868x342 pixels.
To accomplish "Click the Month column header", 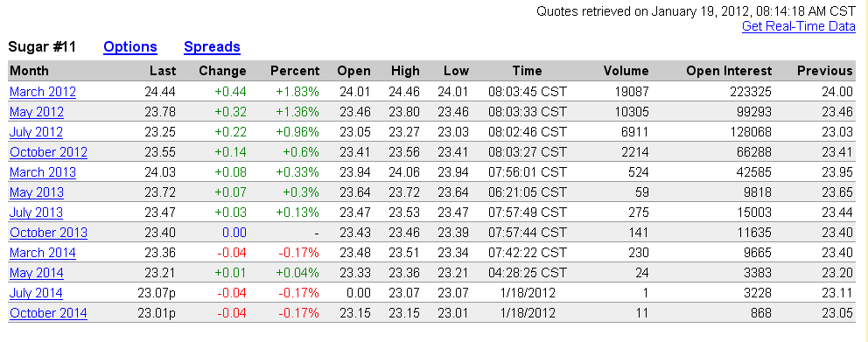I will (30, 71).
